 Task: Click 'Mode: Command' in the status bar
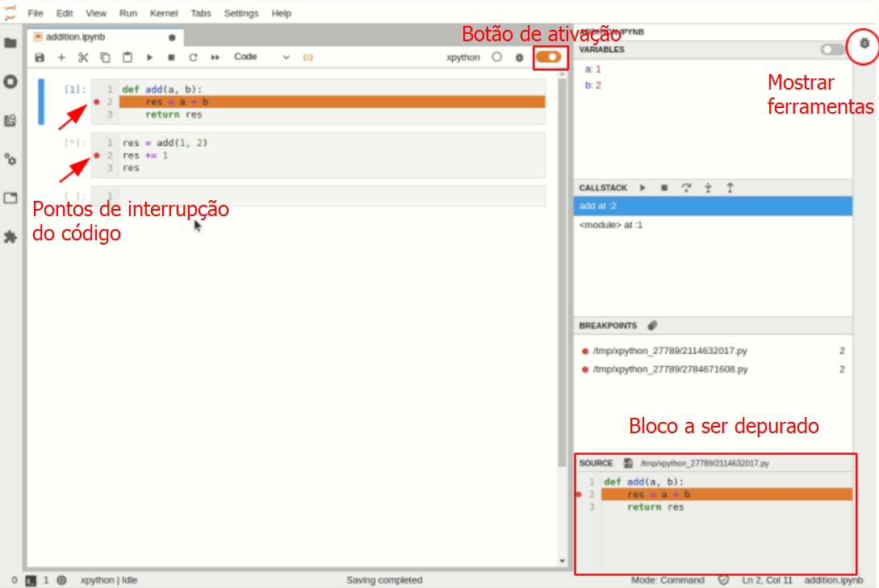(668, 580)
